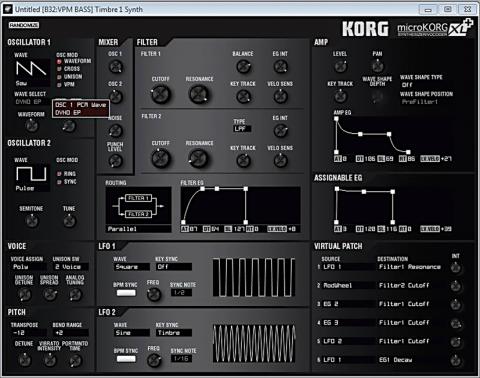This screenshot has height=378, width=480.
Task: Click the Mixer OSC 1 level knob
Action: tap(116, 67)
